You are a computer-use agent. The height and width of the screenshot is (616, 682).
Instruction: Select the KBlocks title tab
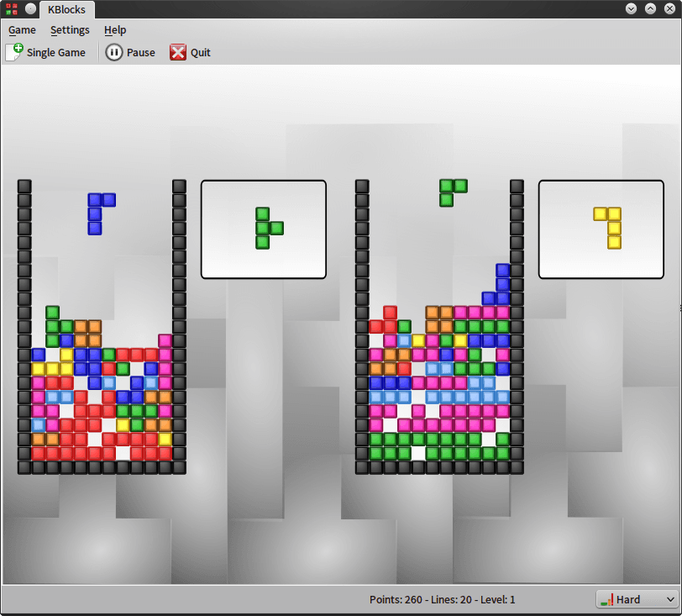click(x=67, y=9)
